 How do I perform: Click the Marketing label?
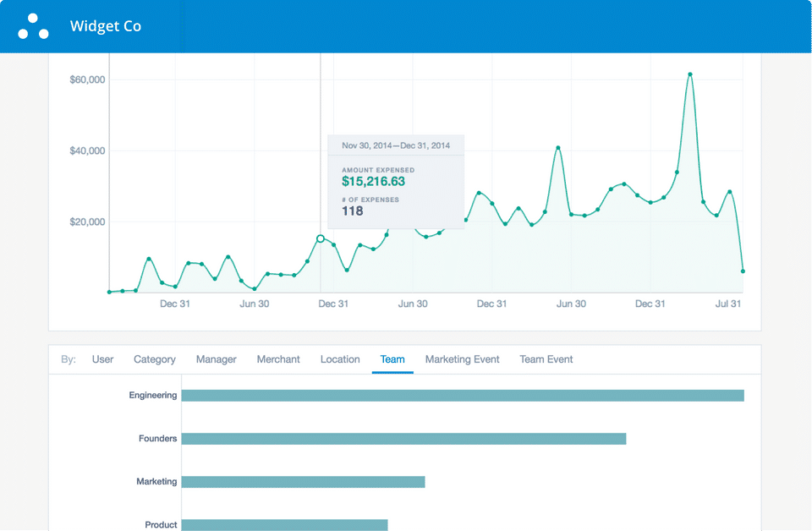pos(156,481)
